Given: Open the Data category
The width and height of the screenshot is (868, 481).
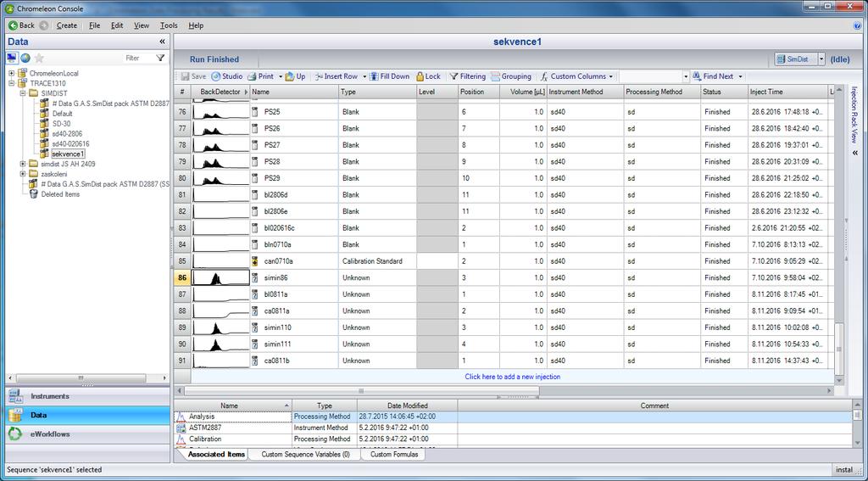Looking at the screenshot, I should pos(87,415).
